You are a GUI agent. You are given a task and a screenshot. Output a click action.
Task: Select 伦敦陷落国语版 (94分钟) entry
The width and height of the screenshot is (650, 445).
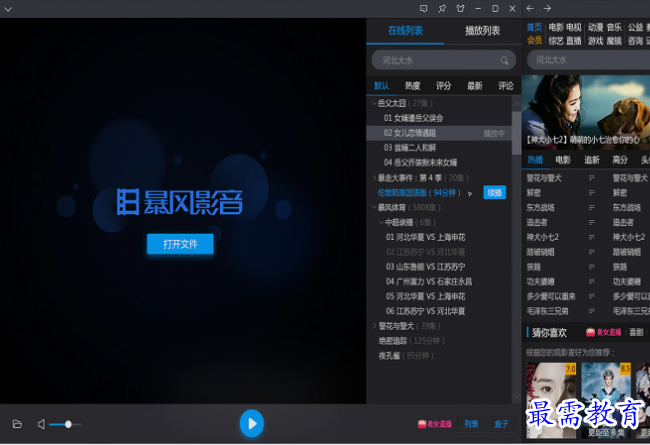(419, 193)
